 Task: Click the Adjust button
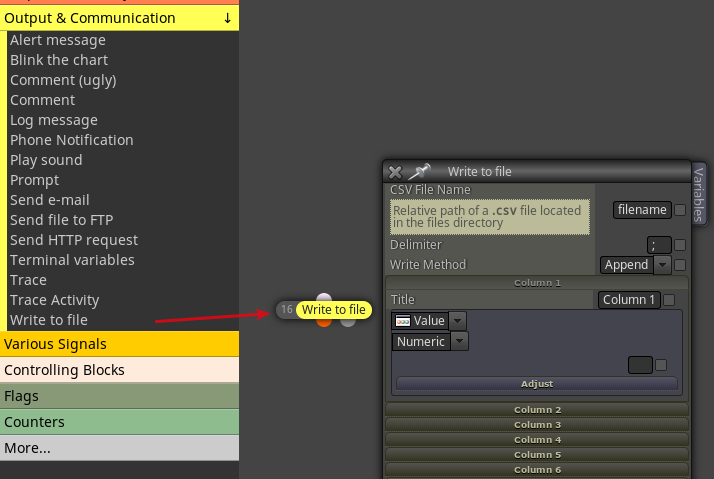[537, 384]
